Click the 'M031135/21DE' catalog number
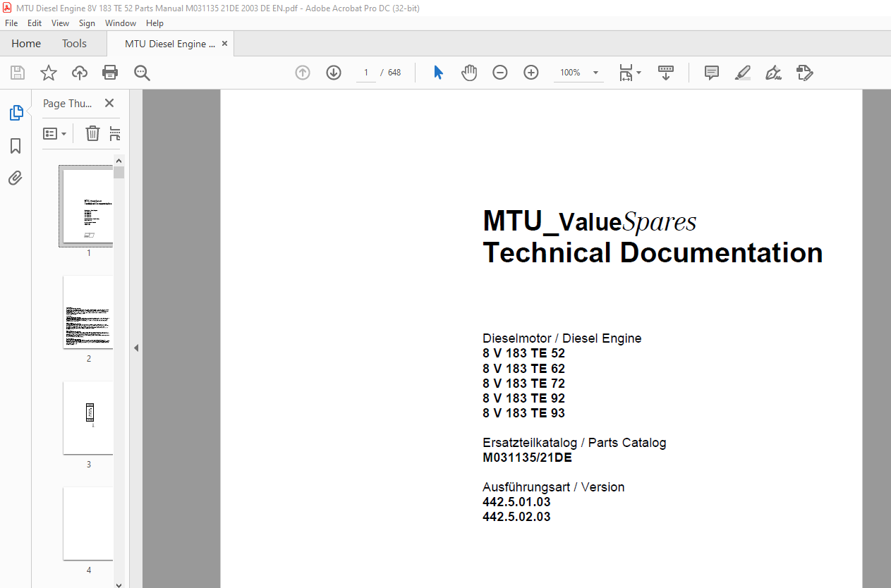Image resolution: width=891 pixels, height=588 pixels. (527, 458)
